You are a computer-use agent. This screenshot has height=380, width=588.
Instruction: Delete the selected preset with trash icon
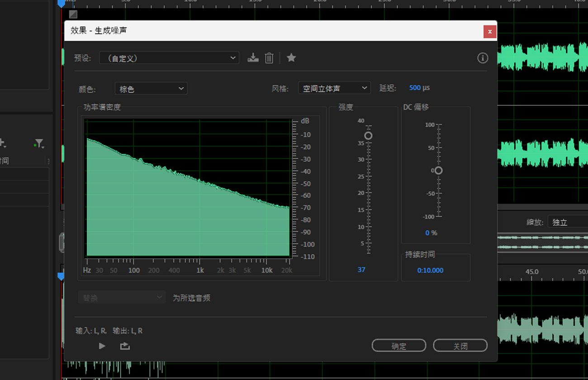(x=269, y=57)
